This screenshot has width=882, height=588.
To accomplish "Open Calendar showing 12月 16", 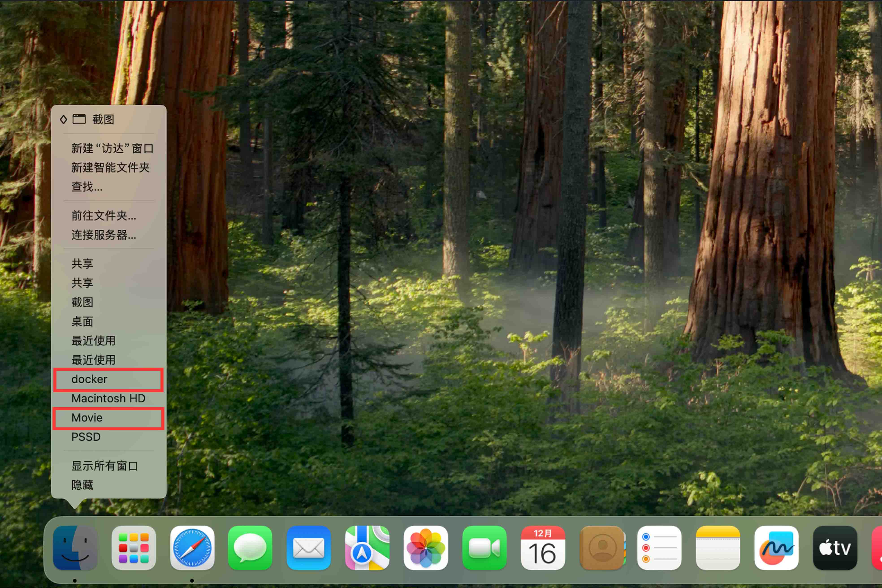I will click(543, 548).
